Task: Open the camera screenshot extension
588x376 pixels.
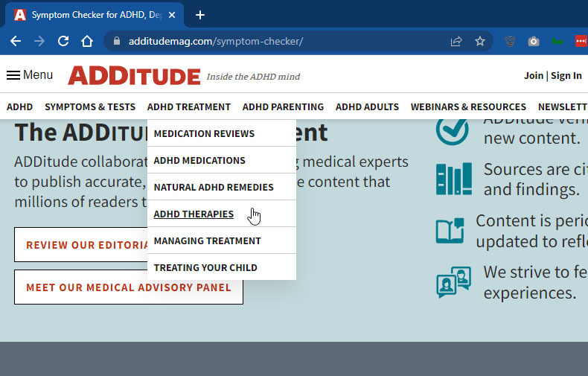Action: tap(534, 42)
